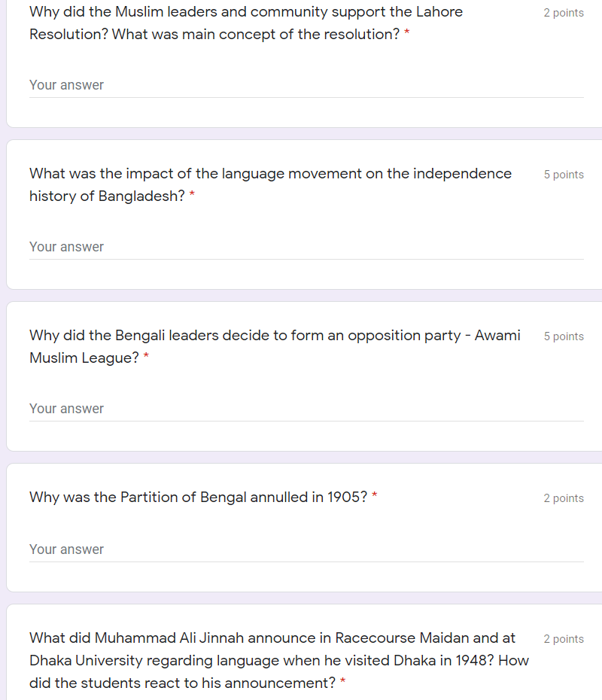Select the Partition of Bengal answer input
The image size is (602, 700).
pyautogui.click(x=306, y=549)
